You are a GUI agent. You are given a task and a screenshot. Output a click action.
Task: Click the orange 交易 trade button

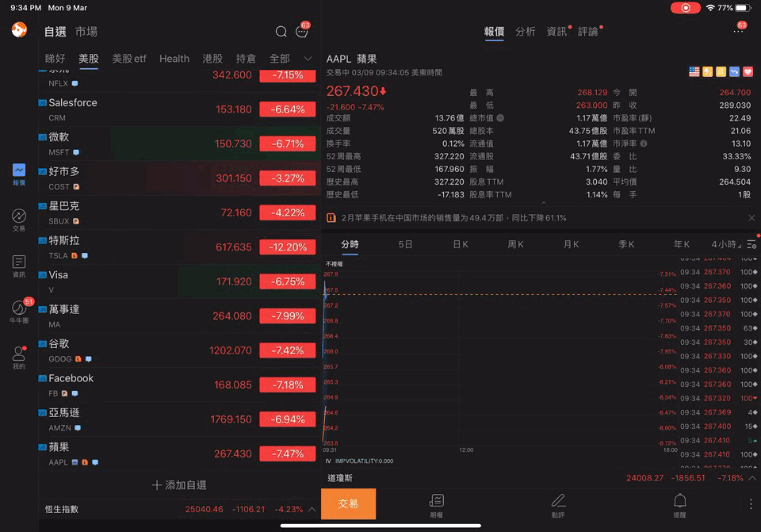coord(349,503)
